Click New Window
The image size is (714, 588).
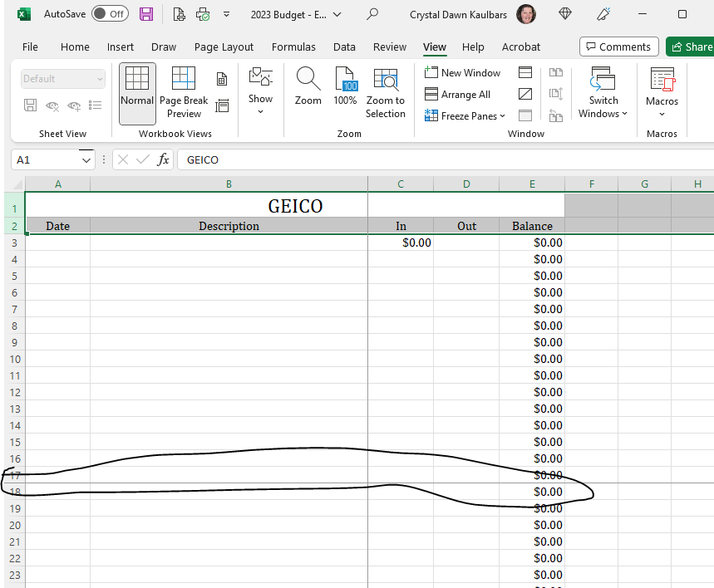pos(462,72)
